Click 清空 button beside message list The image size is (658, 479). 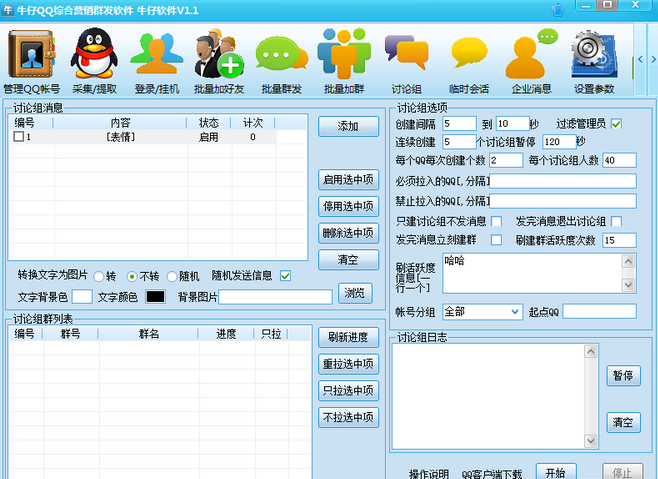pos(348,260)
